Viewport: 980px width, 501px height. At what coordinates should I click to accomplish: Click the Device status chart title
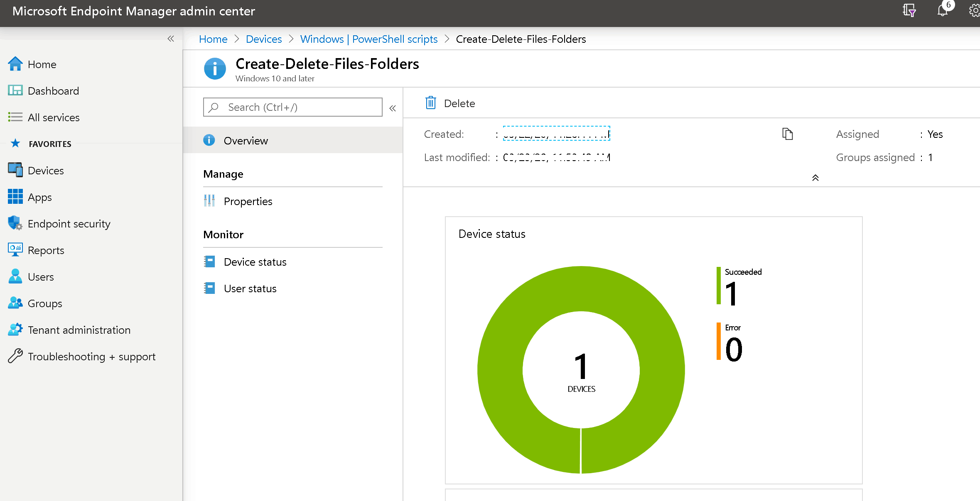pos(492,234)
